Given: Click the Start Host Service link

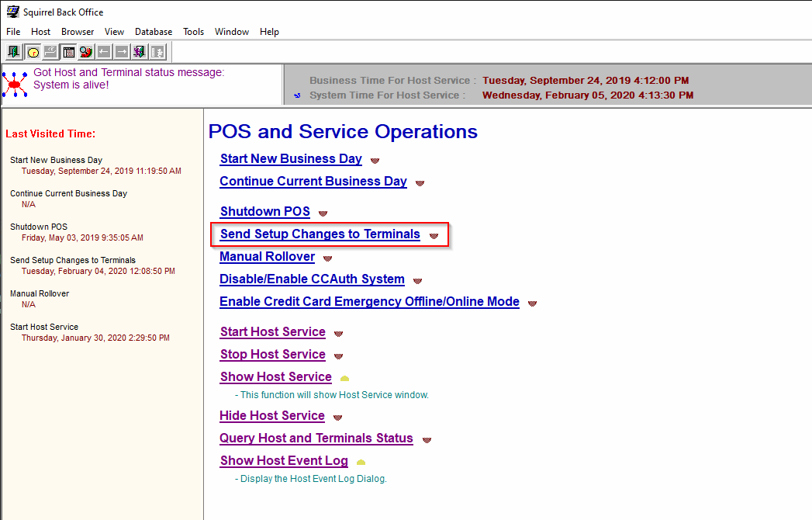Looking at the screenshot, I should pyautogui.click(x=273, y=332).
